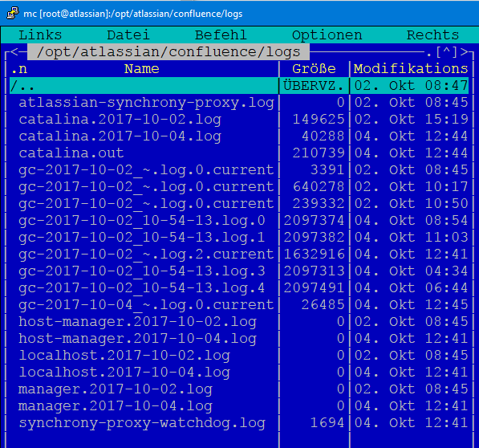Click the date '04. Okt 11:03'
The image size is (479, 448).
pyautogui.click(x=411, y=237)
